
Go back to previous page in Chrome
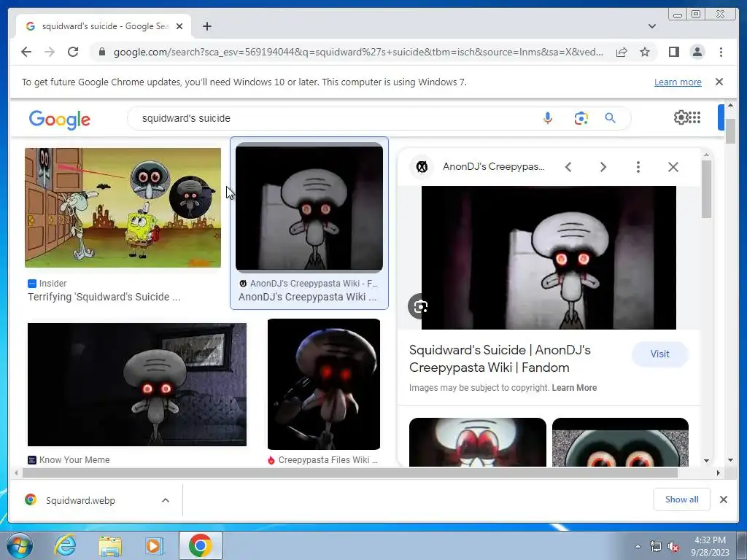(x=26, y=52)
